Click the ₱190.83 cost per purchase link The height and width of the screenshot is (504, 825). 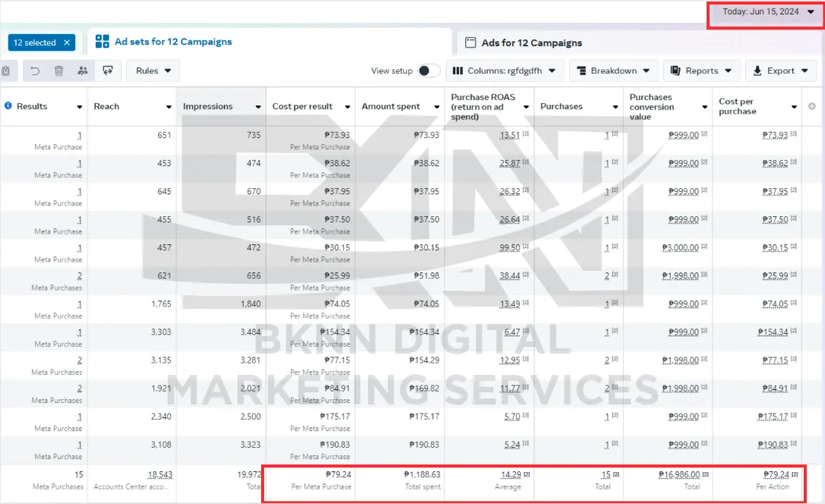click(773, 445)
